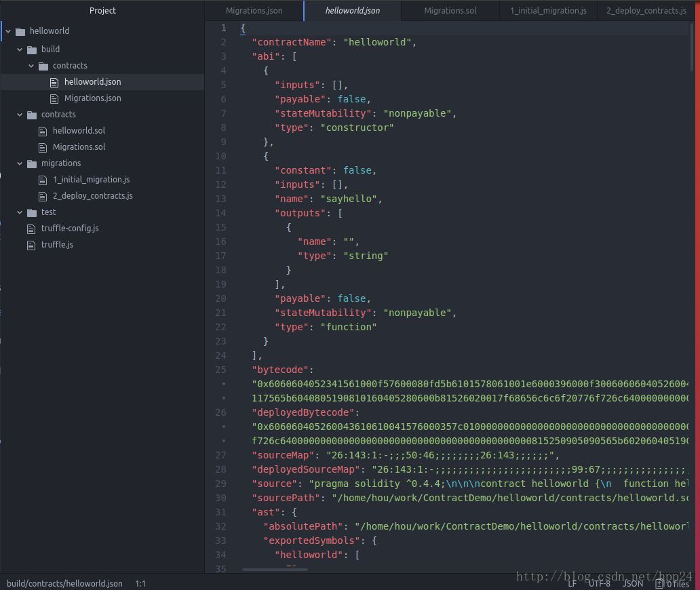Select the helloworld.json tab
Image resolution: width=700 pixels, height=590 pixels.
352,11
